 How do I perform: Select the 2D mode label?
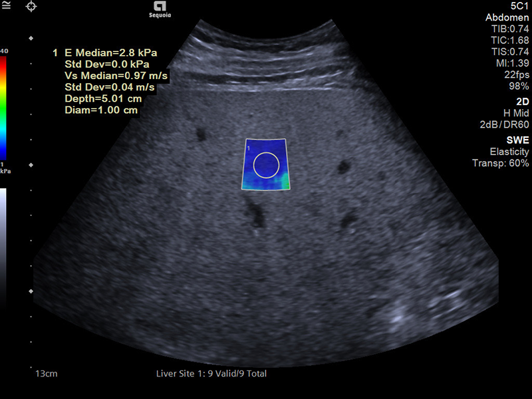coord(521,101)
